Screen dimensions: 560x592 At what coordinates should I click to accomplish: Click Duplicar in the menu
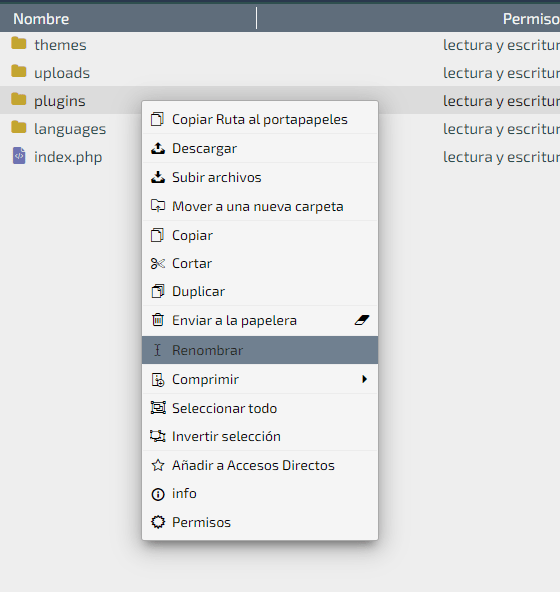tap(260, 291)
